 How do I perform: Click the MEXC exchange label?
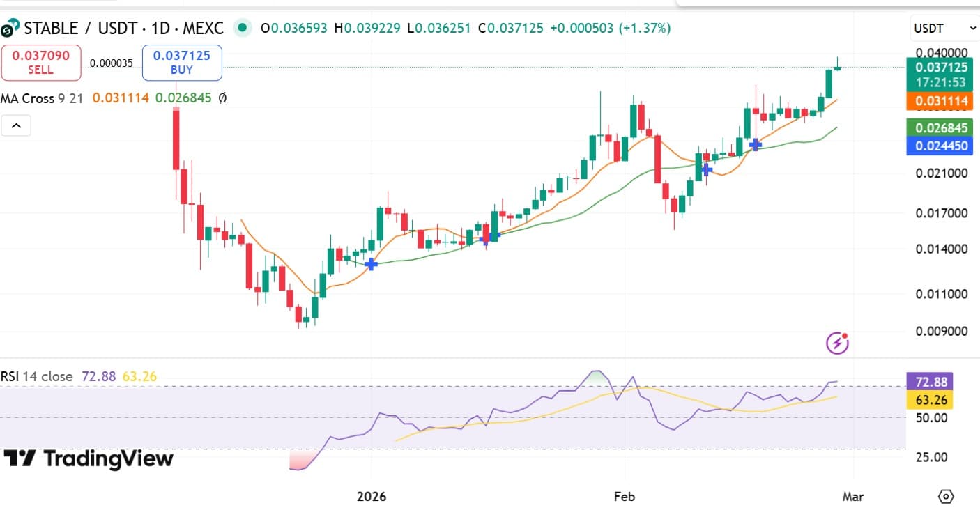click(x=204, y=29)
